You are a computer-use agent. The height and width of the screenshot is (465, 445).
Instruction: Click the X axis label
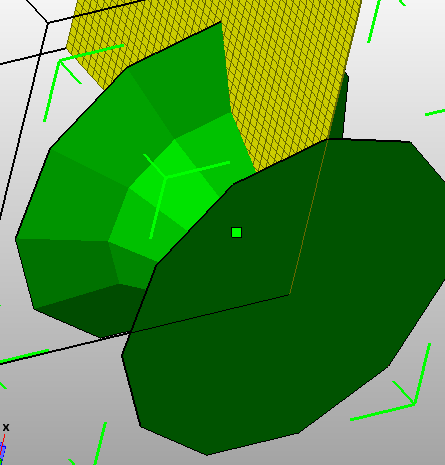point(6,427)
